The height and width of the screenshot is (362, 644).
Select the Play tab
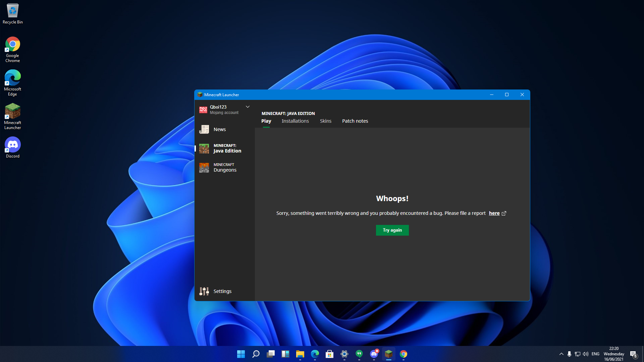coord(266,121)
